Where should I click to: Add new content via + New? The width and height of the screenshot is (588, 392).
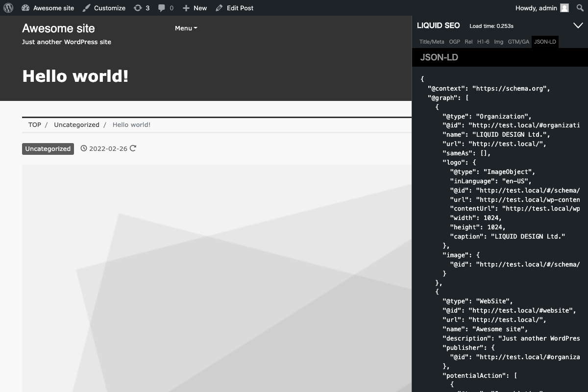click(195, 8)
